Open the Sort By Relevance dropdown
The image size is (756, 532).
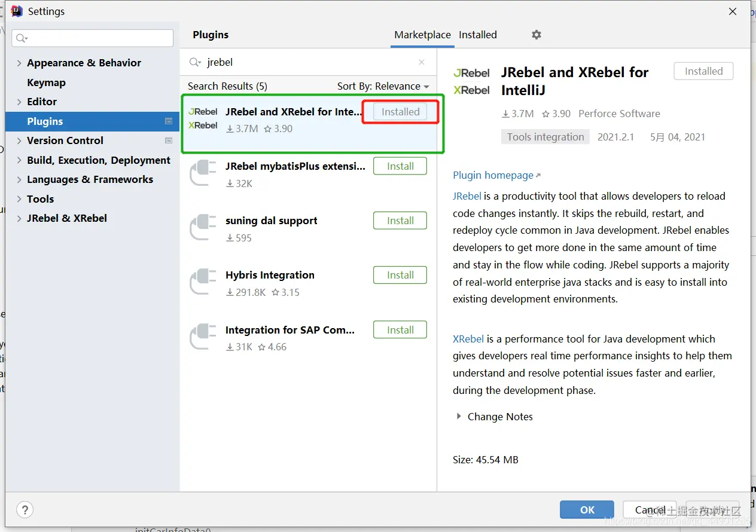point(383,86)
